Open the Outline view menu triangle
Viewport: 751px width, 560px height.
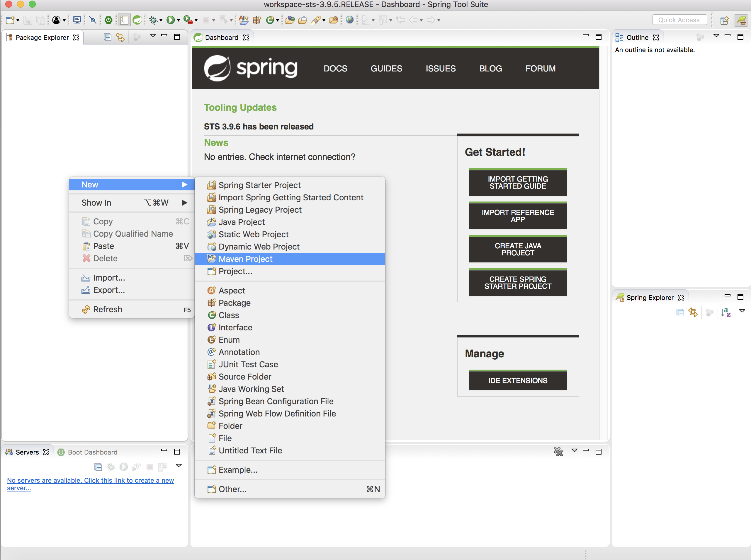(x=716, y=36)
